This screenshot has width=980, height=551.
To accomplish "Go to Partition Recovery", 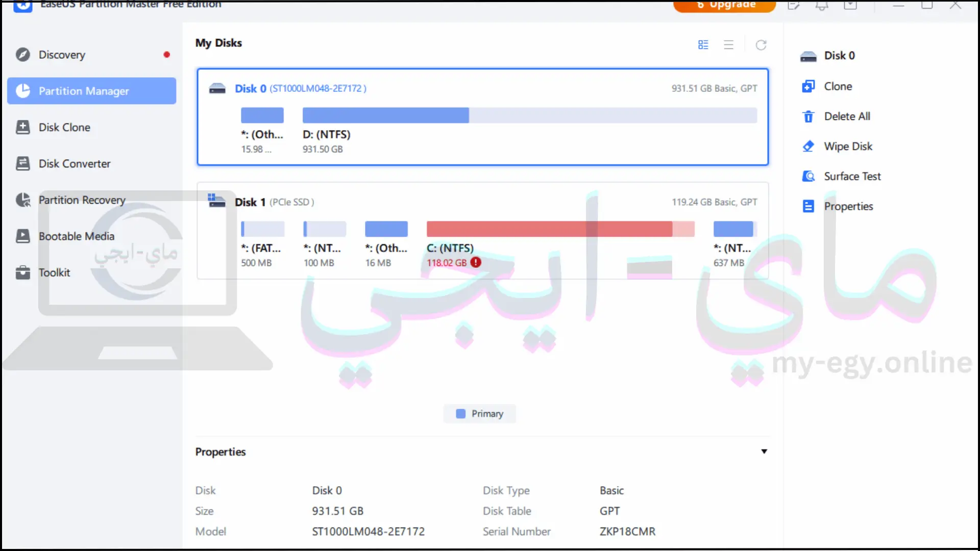I will (92, 199).
